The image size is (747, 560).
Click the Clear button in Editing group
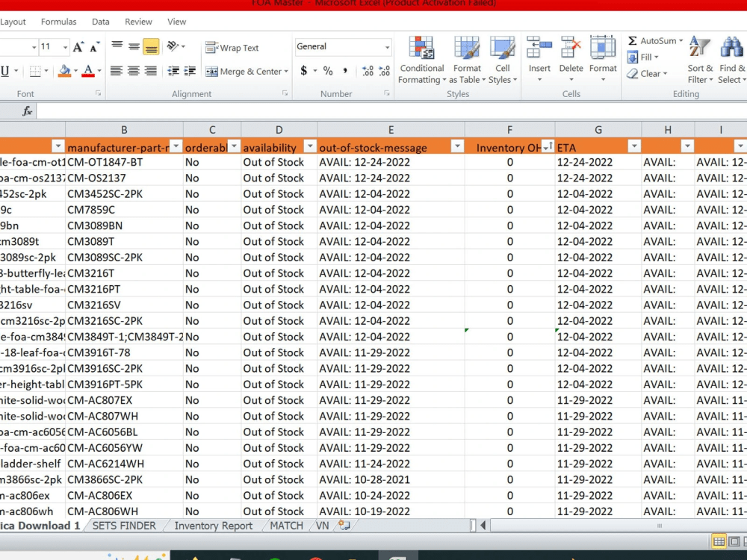[647, 73]
